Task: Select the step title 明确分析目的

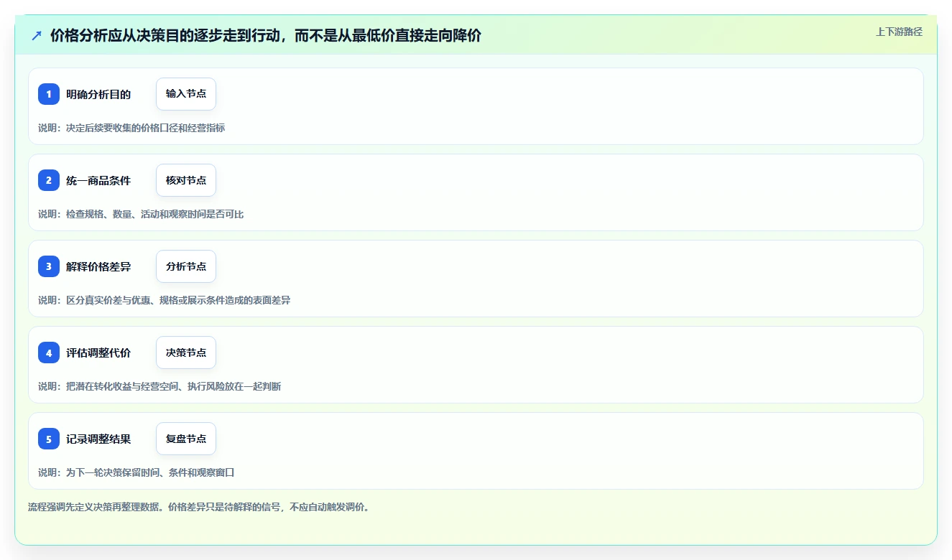Action: 98,94
